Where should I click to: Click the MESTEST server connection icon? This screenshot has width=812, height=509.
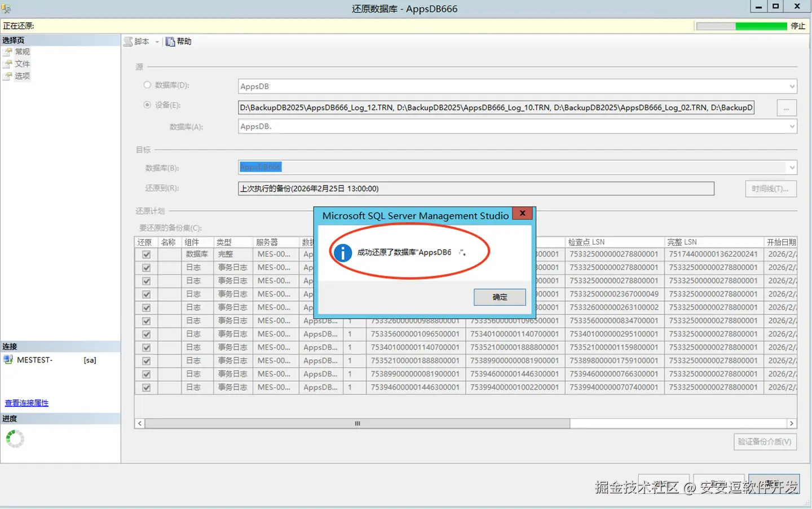[x=8, y=360]
